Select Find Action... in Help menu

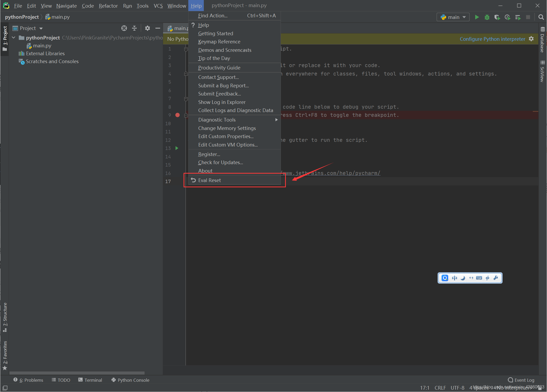pyautogui.click(x=235, y=16)
